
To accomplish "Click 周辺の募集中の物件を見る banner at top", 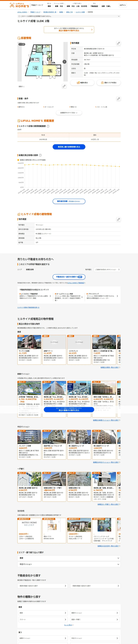I will 69,30.
